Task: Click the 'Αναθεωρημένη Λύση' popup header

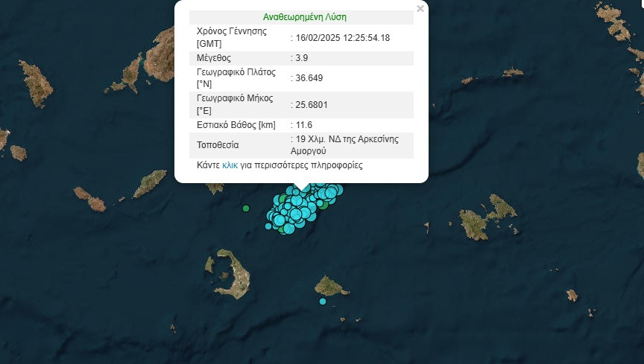Action: point(304,16)
